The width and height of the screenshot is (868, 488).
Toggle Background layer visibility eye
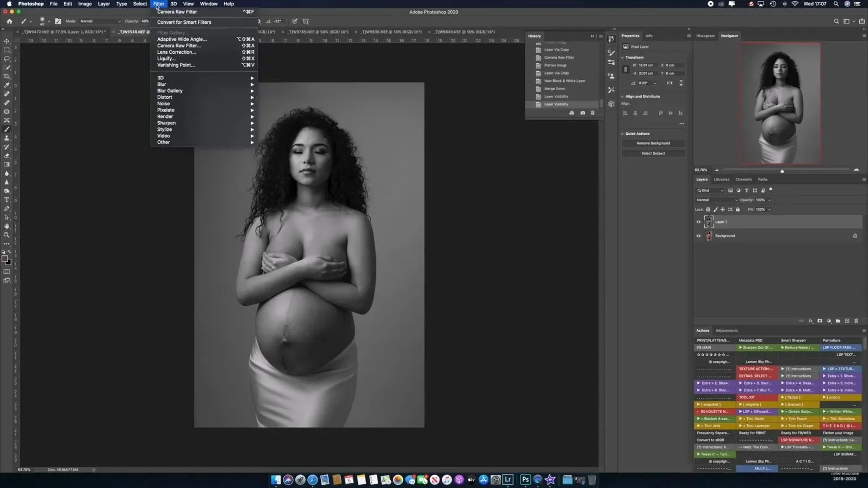[698, 236]
